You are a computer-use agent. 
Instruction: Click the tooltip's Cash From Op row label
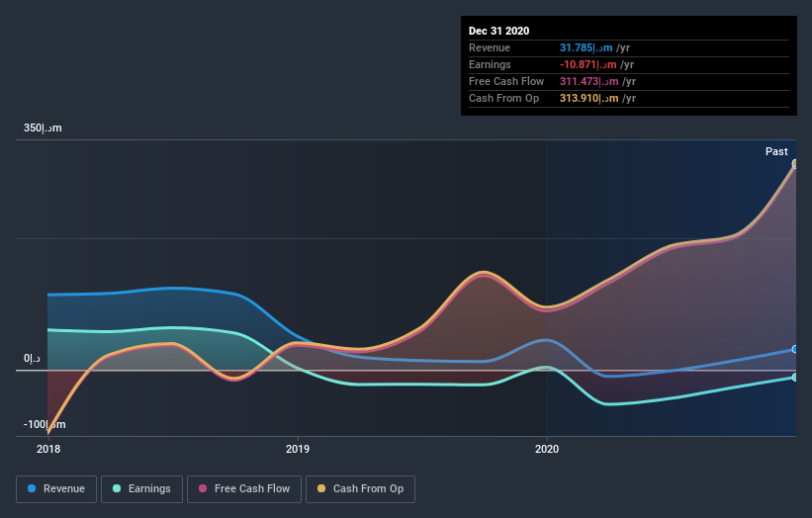pos(503,98)
